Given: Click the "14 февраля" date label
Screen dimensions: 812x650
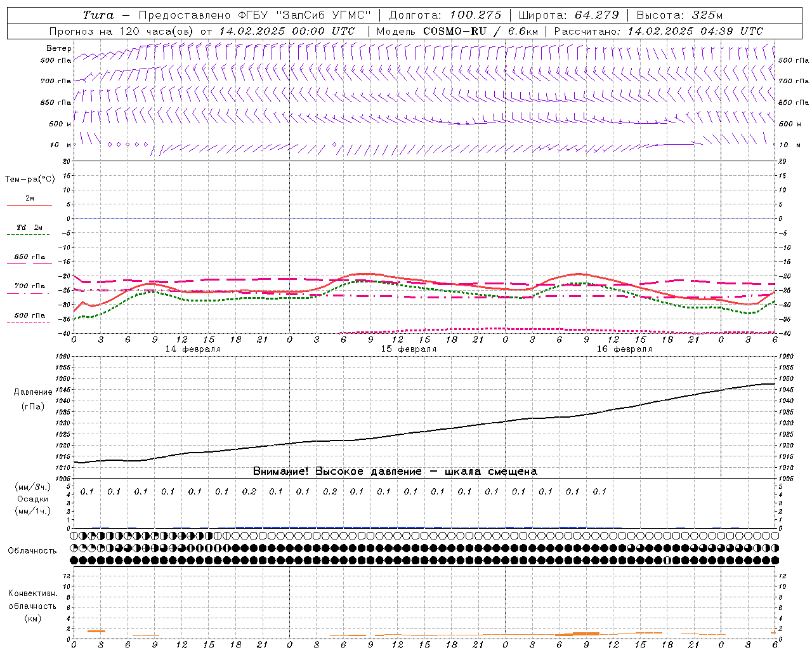Looking at the screenshot, I should pos(193,349).
